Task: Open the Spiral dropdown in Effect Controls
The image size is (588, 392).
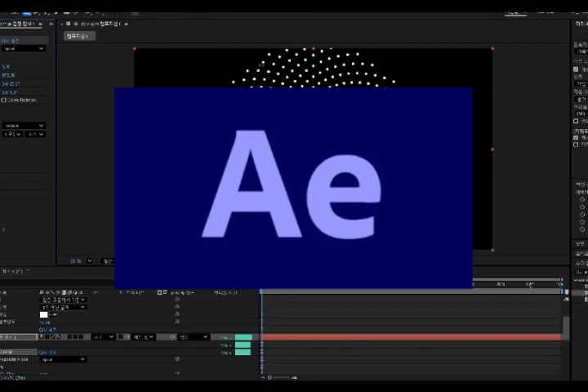Action: click(23, 48)
